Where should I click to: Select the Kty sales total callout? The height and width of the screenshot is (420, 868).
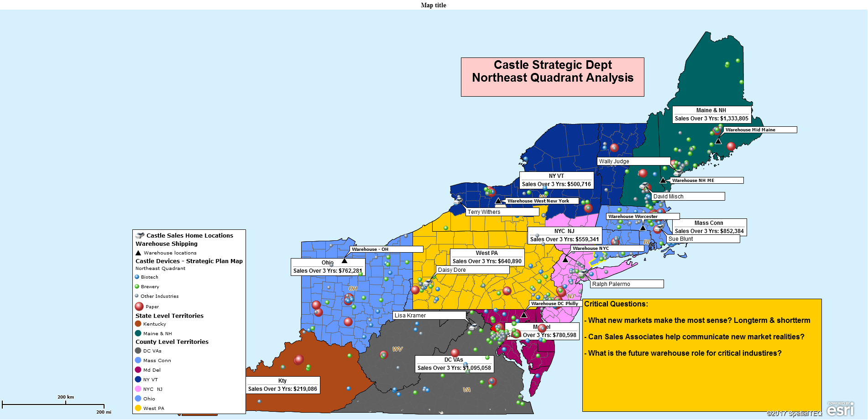[x=282, y=385]
